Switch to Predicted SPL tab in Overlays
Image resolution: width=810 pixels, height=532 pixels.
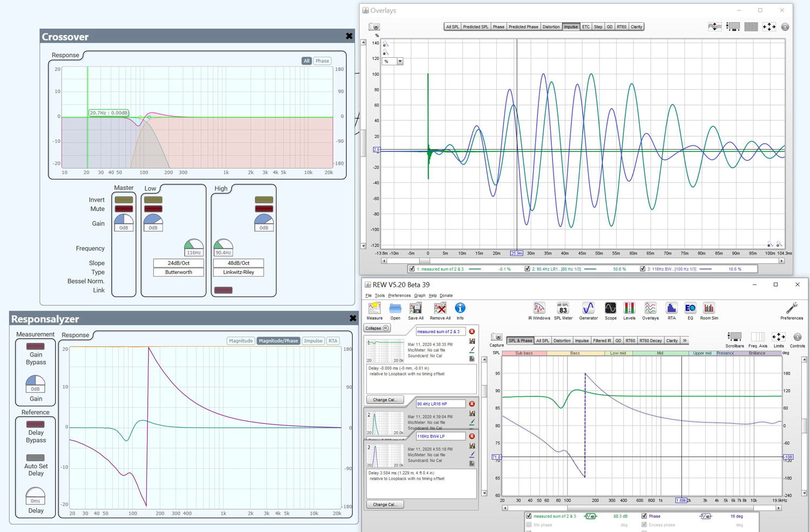476,26
